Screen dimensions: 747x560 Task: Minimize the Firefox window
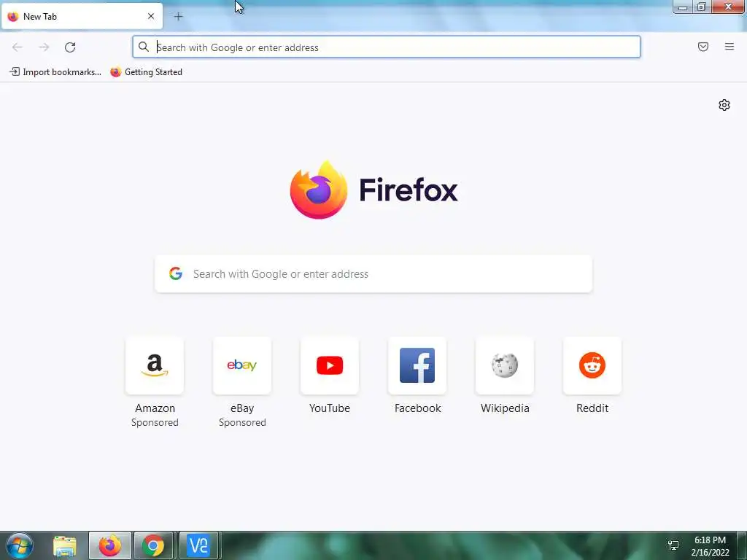pos(683,7)
